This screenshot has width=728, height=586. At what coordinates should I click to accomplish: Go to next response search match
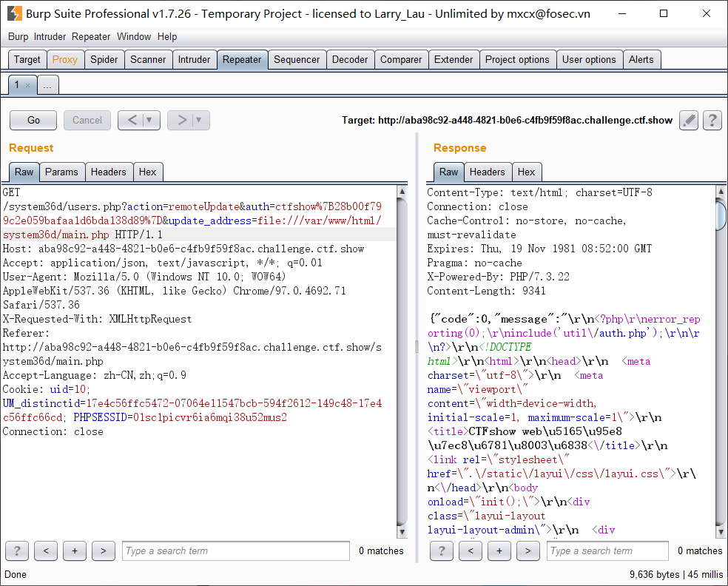click(x=528, y=550)
